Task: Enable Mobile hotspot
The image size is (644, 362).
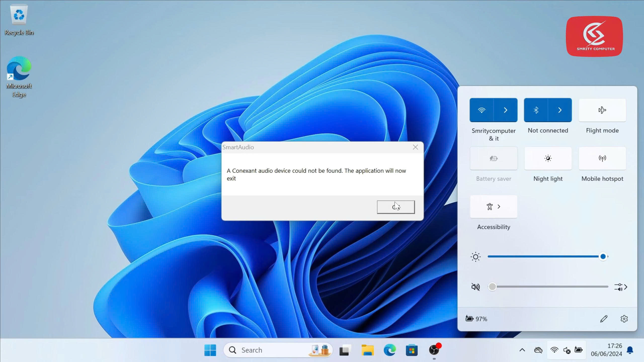Action: [x=602, y=158]
